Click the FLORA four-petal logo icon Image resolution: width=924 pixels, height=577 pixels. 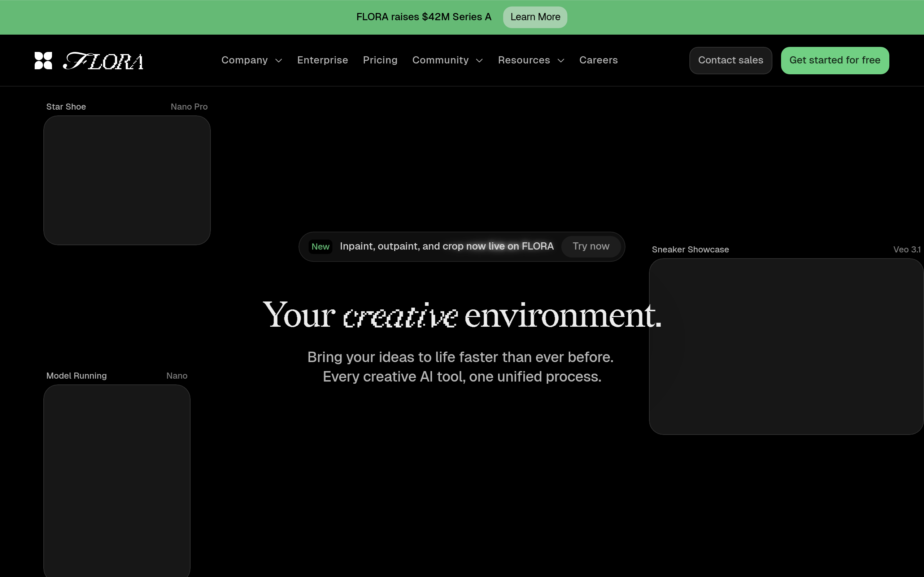[x=43, y=61]
